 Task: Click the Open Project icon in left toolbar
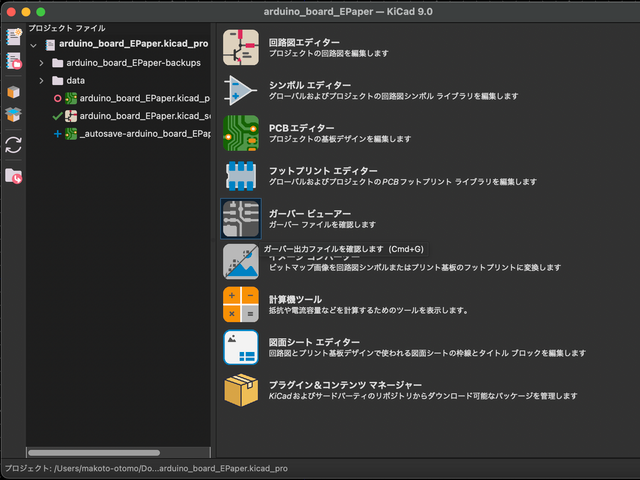[13, 61]
